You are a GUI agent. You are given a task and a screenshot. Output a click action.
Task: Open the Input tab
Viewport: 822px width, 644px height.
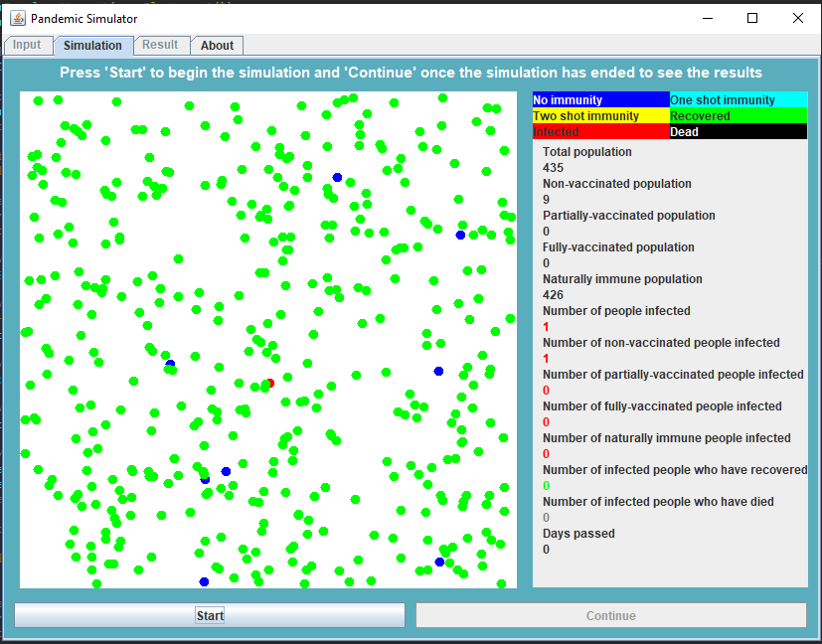coord(27,45)
